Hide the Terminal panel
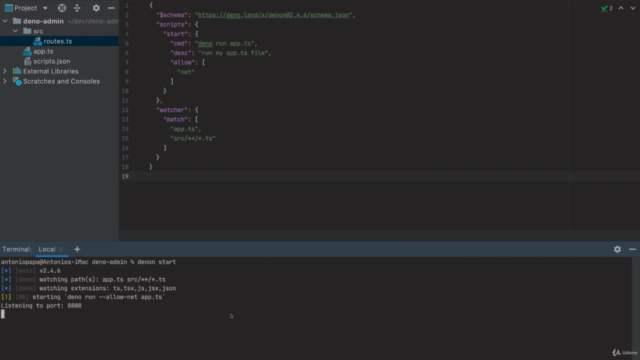The height and width of the screenshot is (360, 640). click(x=632, y=249)
